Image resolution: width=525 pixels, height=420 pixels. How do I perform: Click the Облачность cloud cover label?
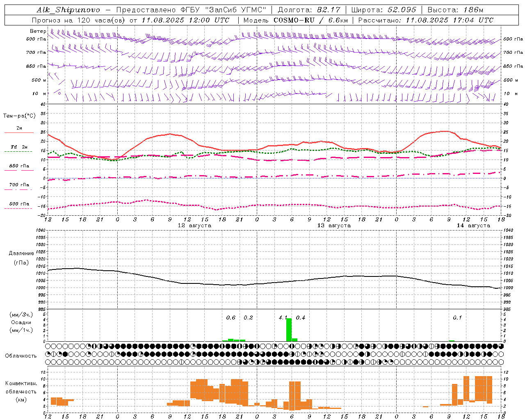(x=21, y=356)
